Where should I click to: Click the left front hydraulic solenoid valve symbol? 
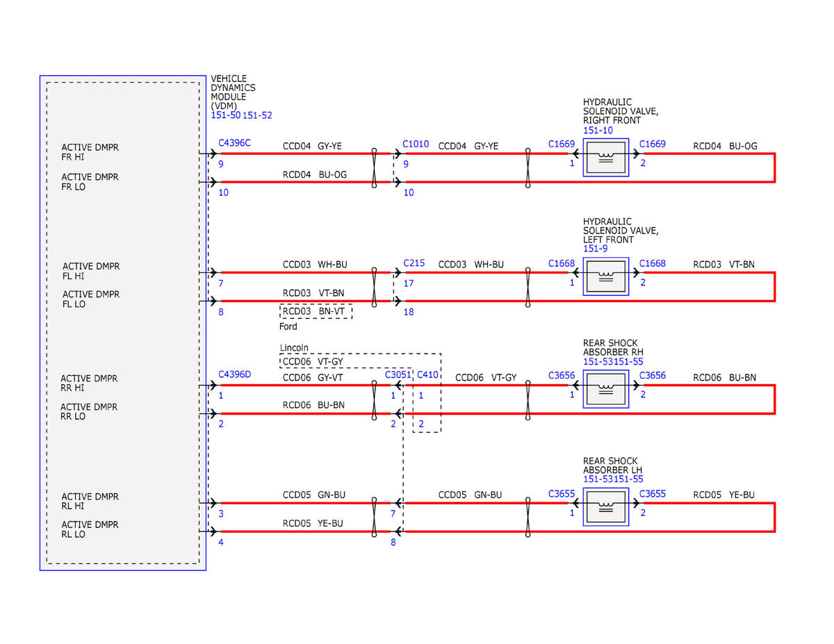(x=605, y=276)
